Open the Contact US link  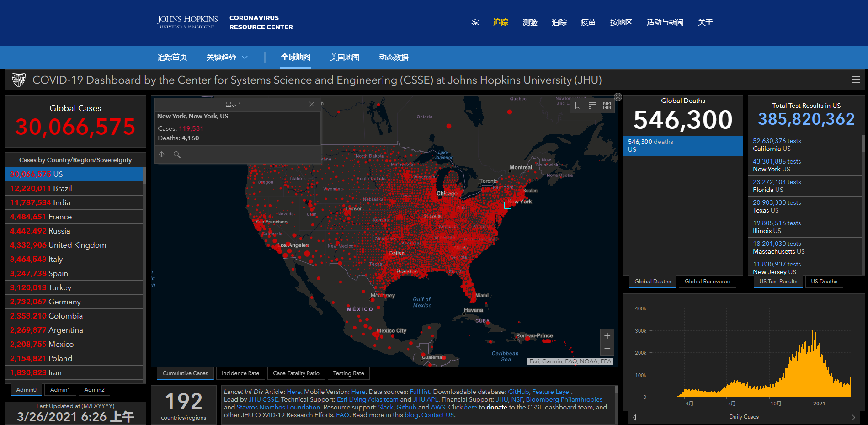437,415
